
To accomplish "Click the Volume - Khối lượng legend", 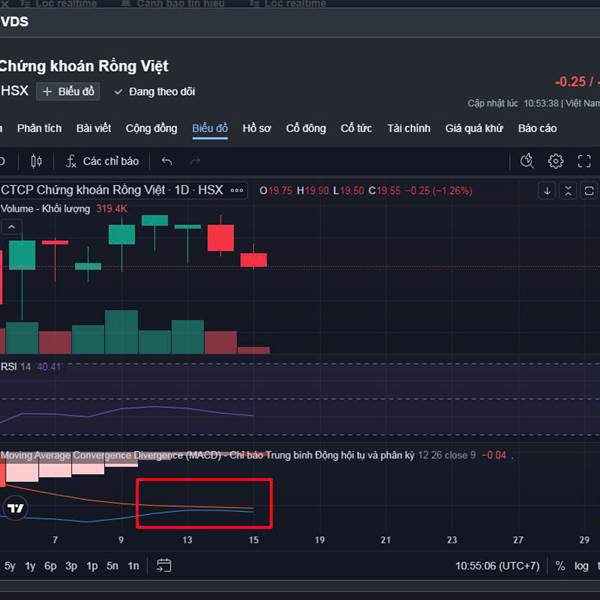I will pos(45,209).
